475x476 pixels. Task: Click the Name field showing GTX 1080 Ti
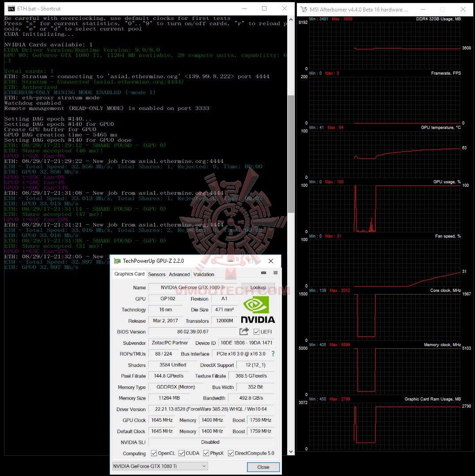[193, 287]
